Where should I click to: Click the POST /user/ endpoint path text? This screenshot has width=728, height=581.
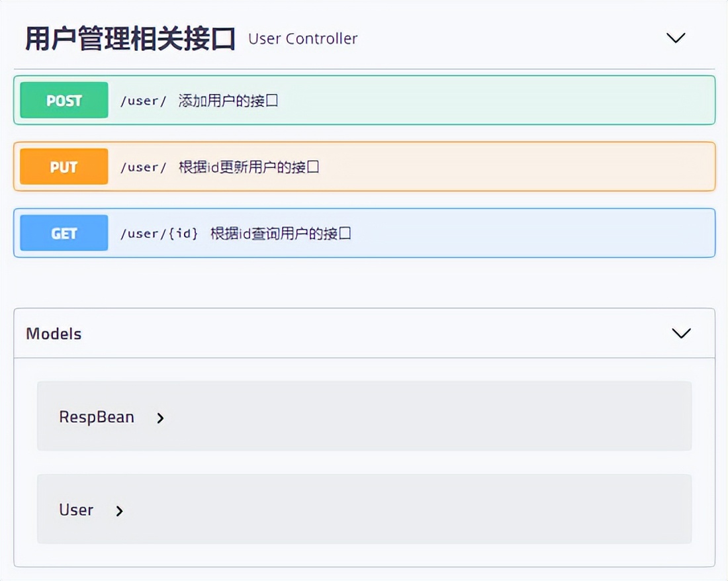(x=143, y=101)
